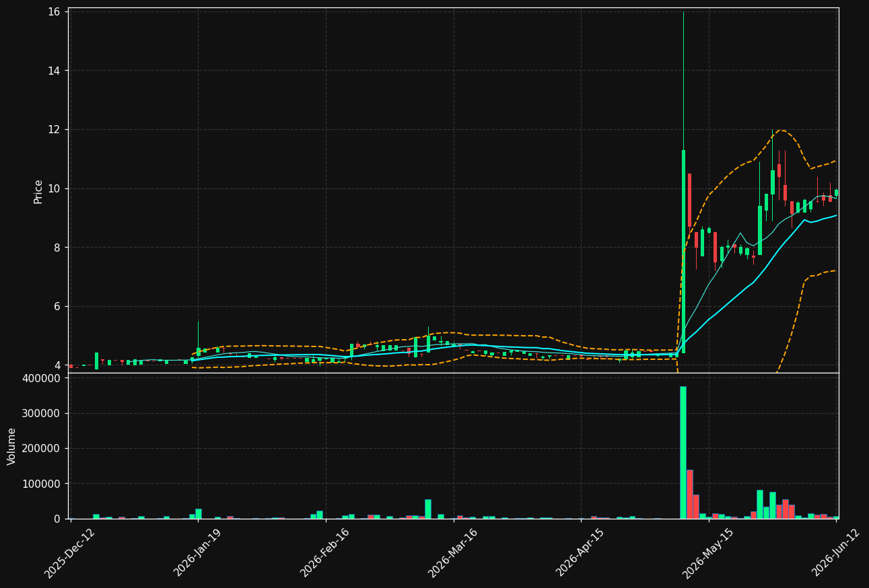Click the 200000 volume axis value
Screen dimensions: 869x588
pyautogui.click(x=42, y=449)
